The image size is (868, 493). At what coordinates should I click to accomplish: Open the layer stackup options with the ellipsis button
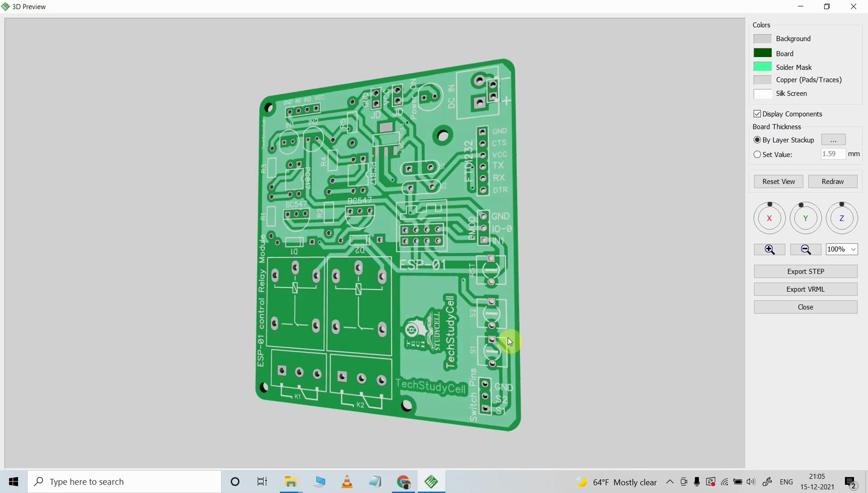(833, 140)
